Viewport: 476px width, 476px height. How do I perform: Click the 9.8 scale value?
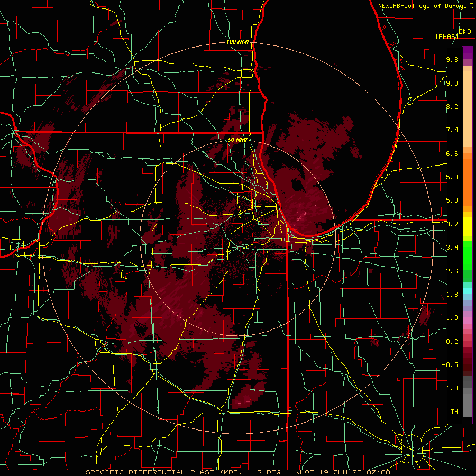452,59
